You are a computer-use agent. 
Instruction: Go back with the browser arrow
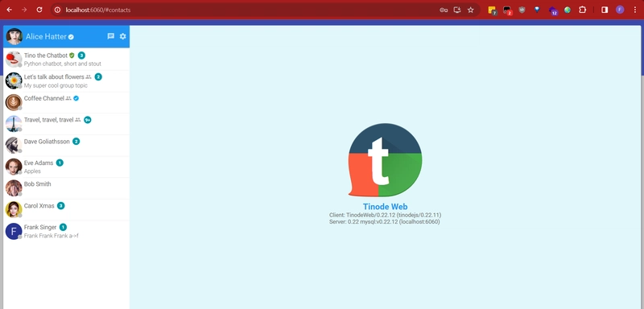(10, 10)
